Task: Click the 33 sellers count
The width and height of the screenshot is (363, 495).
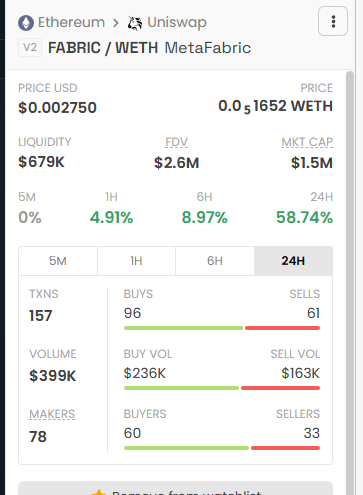Action: click(312, 433)
